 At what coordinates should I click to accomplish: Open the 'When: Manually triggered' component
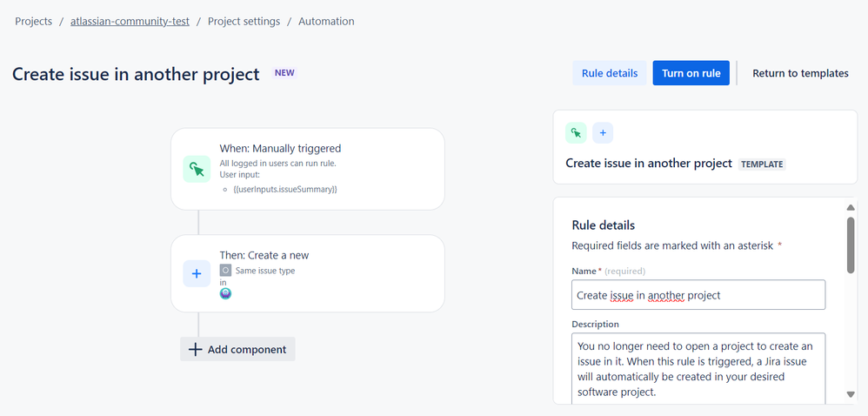tap(308, 169)
